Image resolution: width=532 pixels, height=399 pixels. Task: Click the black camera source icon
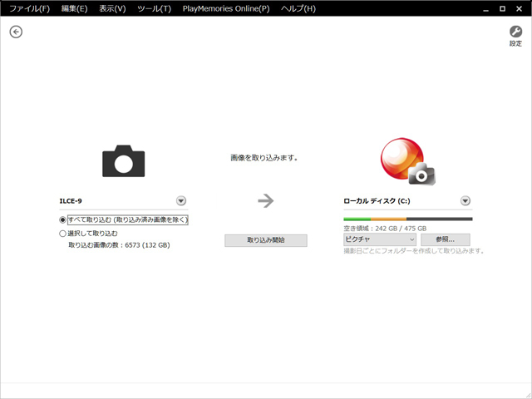point(123,160)
